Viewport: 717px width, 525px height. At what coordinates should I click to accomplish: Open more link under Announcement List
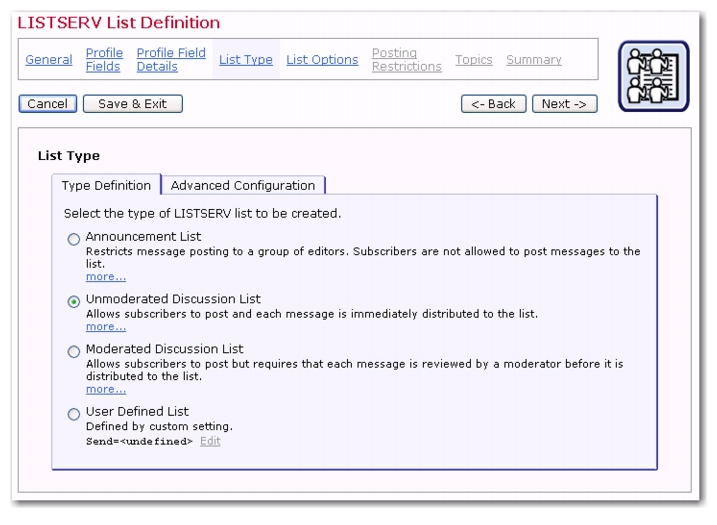(x=106, y=277)
